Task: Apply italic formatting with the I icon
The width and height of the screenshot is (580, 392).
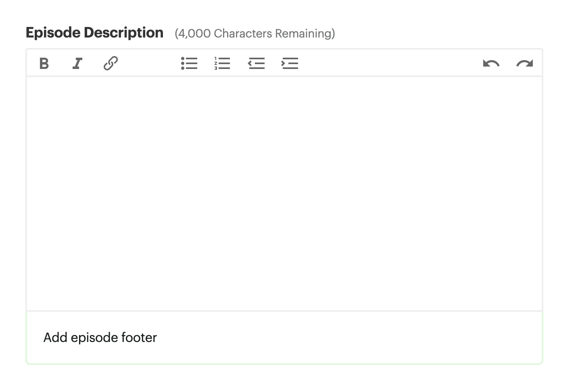Action: 77,63
